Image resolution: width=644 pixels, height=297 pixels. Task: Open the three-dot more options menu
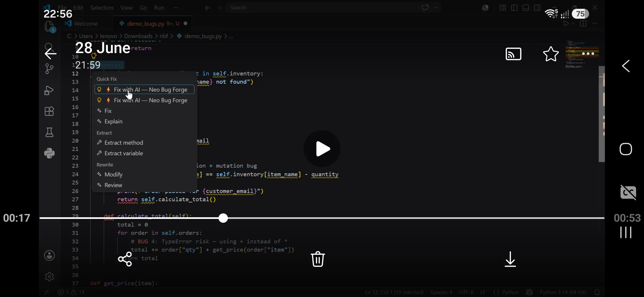pos(588,54)
